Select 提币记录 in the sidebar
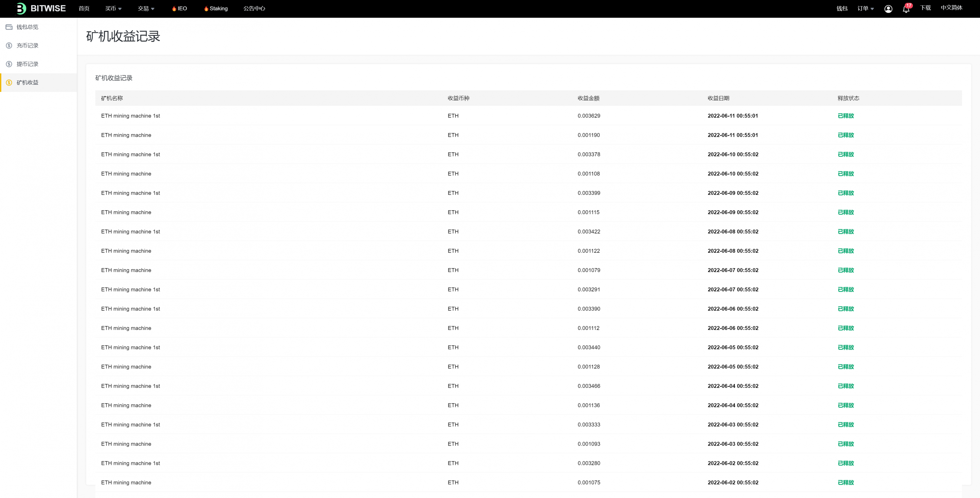The height and width of the screenshot is (498, 980). [x=27, y=64]
